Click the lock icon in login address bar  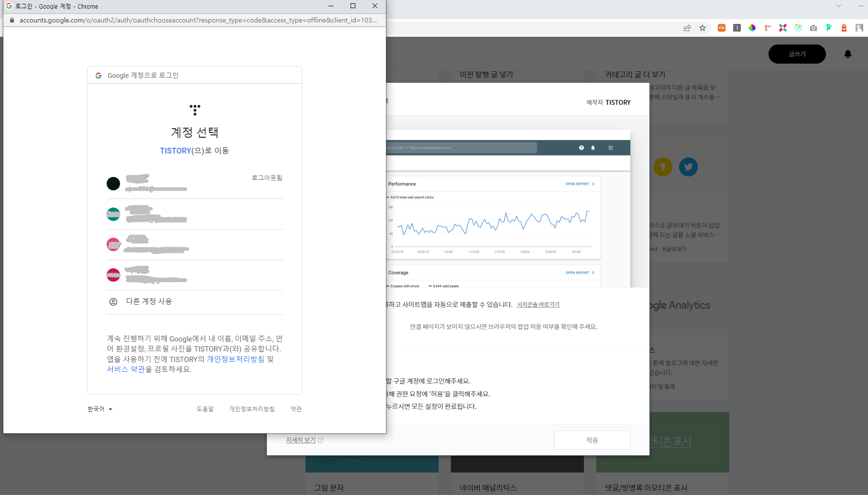tap(12, 20)
